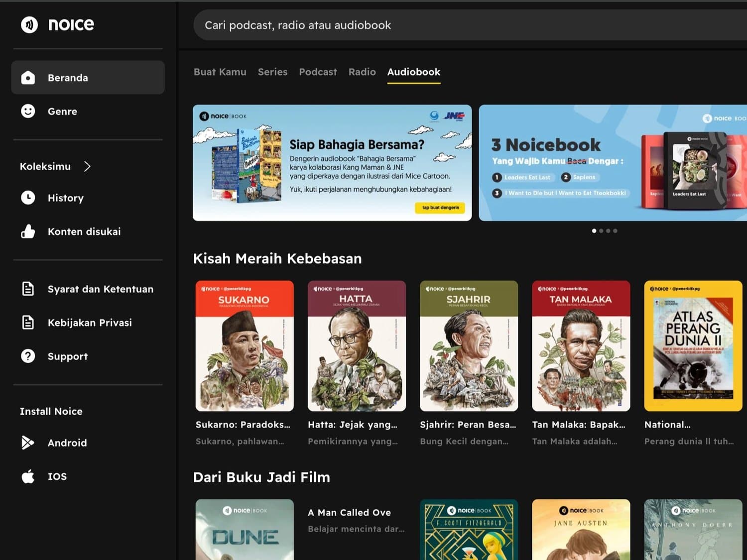Image resolution: width=747 pixels, height=560 pixels.
Task: Click description 'Belajar mencinta dar...'
Action: pyautogui.click(x=356, y=529)
